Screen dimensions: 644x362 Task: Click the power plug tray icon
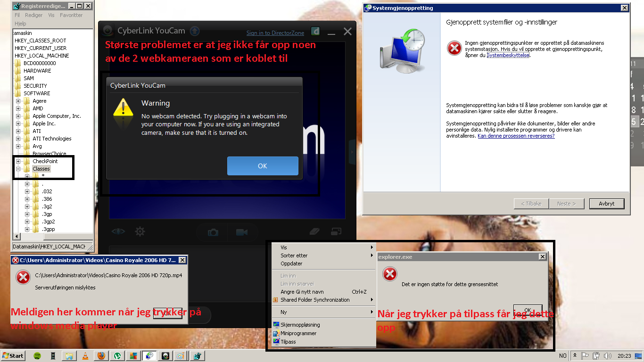[596, 356]
